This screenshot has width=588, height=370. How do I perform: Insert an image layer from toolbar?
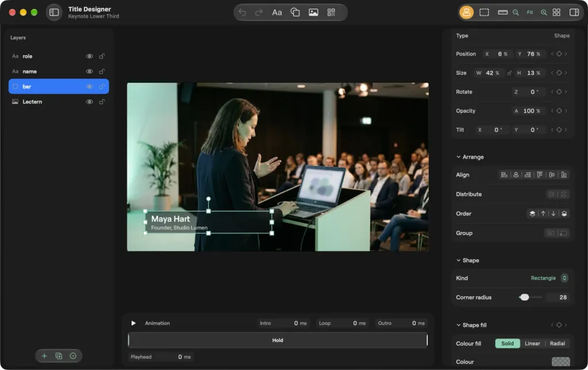(314, 13)
